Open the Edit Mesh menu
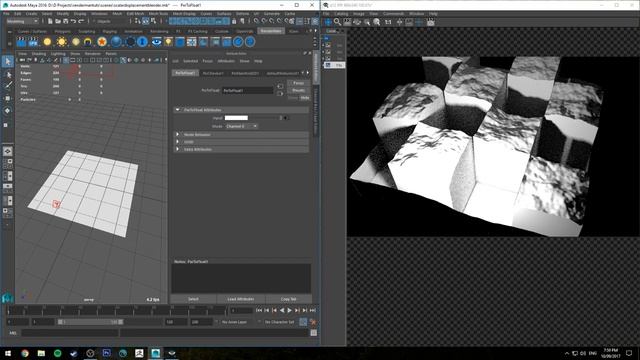The width and height of the screenshot is (640, 360). pyautogui.click(x=135, y=13)
